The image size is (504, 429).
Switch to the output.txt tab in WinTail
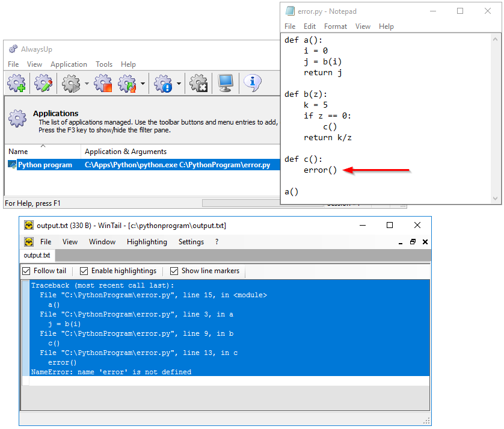click(37, 255)
